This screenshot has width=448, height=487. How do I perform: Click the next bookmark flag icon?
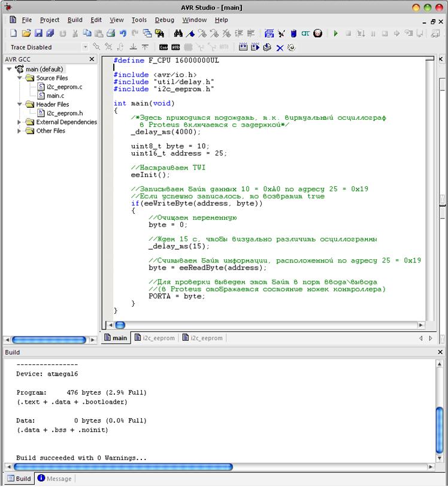point(202,33)
